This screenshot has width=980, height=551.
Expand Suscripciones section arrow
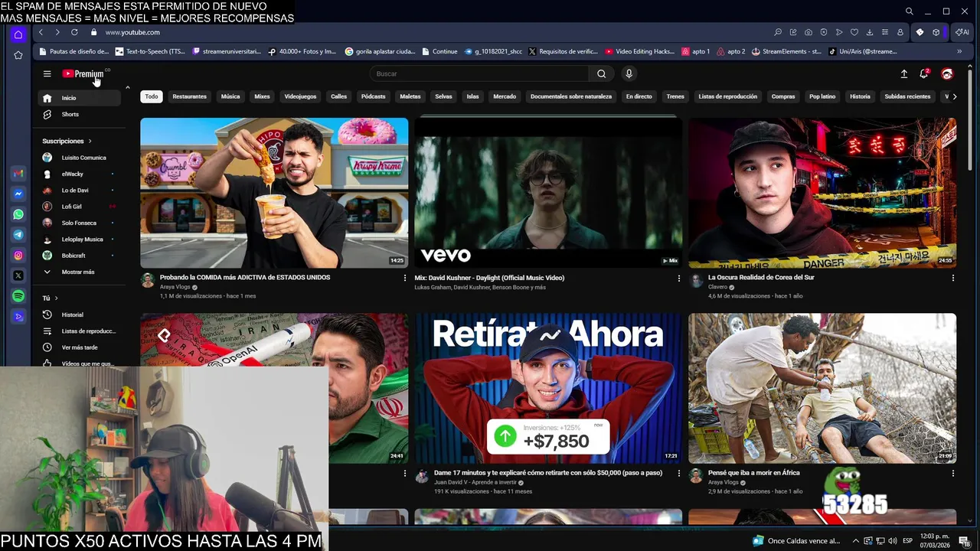pos(90,141)
